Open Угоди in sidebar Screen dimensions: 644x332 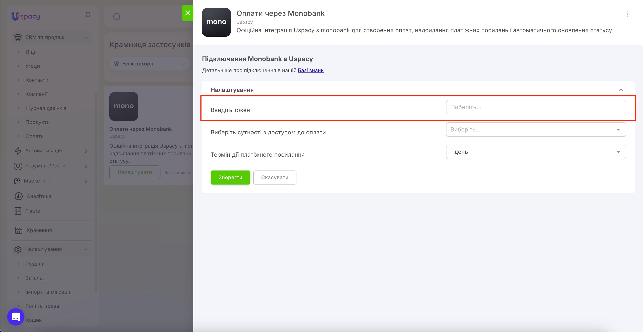click(33, 66)
